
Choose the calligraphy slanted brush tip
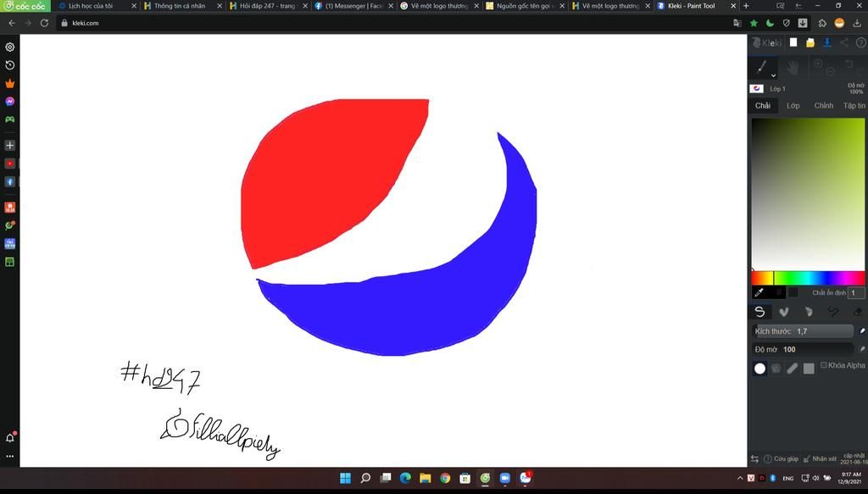point(793,369)
